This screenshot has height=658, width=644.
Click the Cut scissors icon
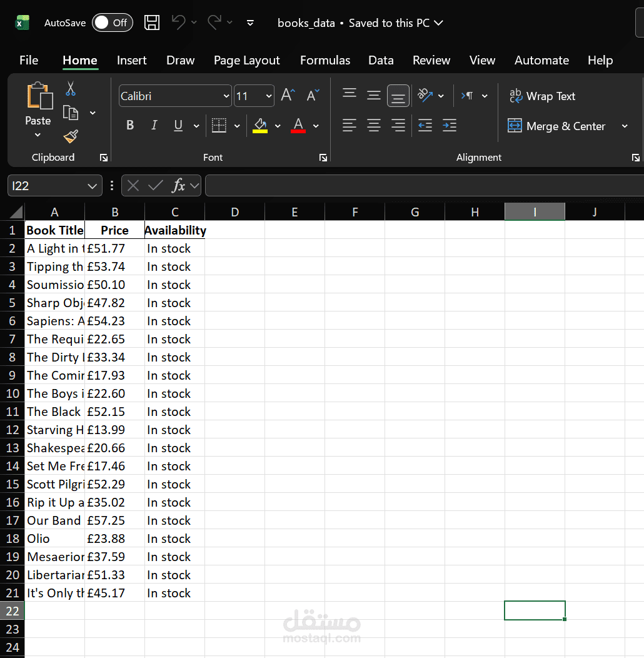point(71,89)
